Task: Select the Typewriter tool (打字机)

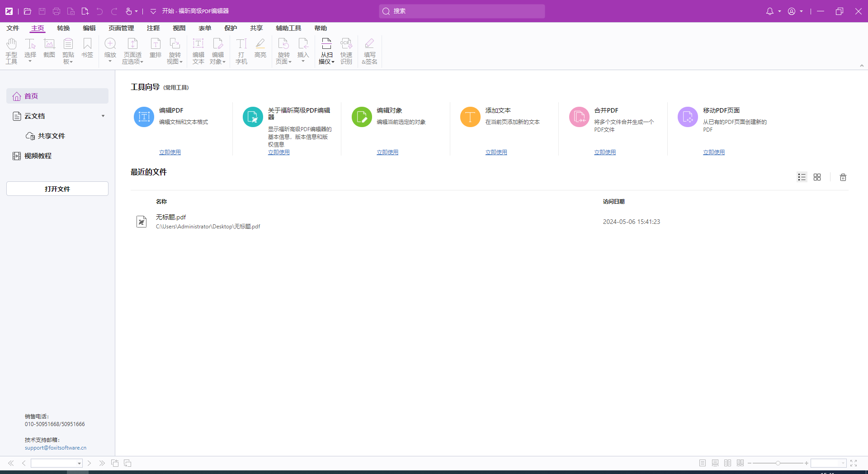Action: click(x=241, y=51)
